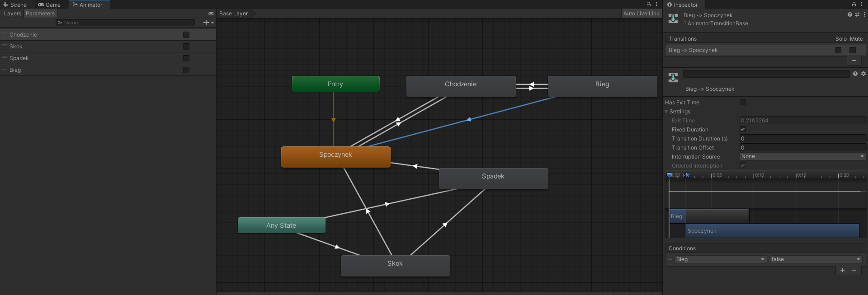
Task: Click the Inspector panel lock icon
Action: [x=854, y=5]
